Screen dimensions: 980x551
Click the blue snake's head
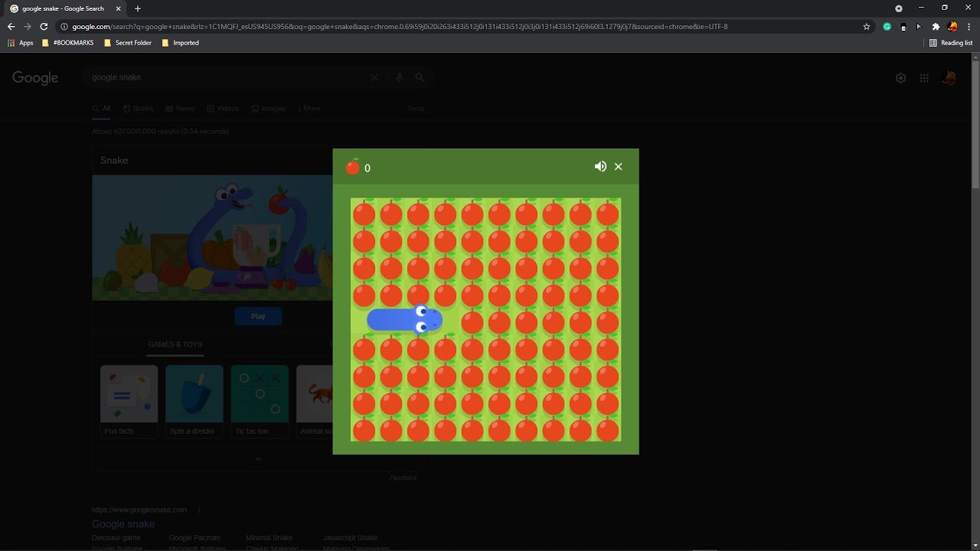428,320
